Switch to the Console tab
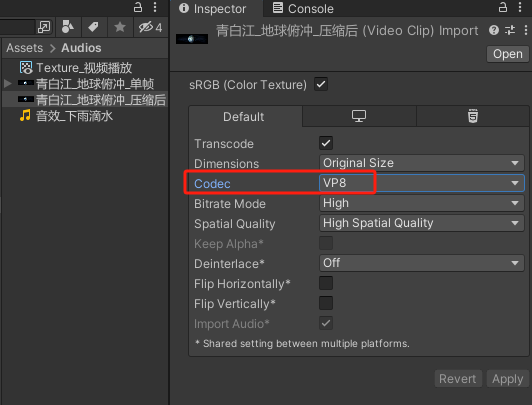The width and height of the screenshot is (532, 405). point(303,8)
